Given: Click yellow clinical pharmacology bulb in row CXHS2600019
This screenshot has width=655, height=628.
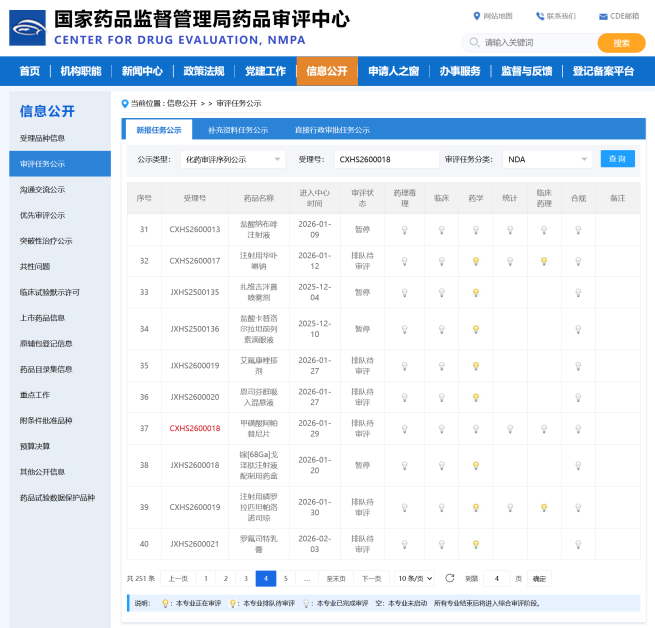Looking at the screenshot, I should point(544,508).
